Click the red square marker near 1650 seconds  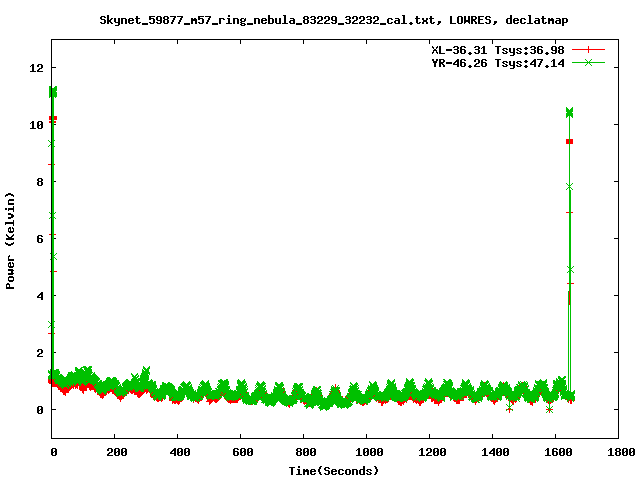click(x=569, y=142)
